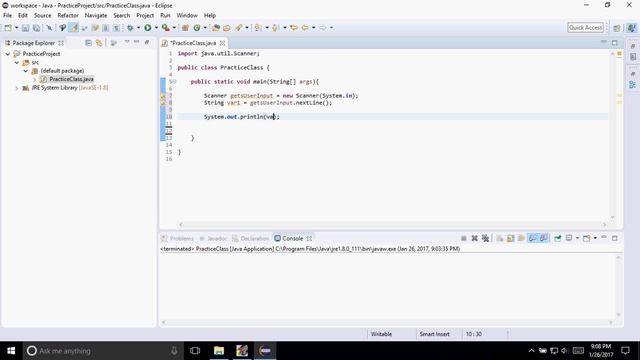
Task: Toggle Show Console on Standard Error change
Action: pos(544,238)
